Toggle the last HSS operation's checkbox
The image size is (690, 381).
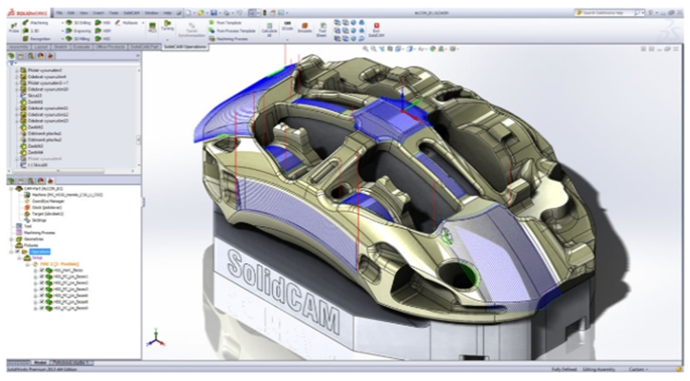point(42,308)
